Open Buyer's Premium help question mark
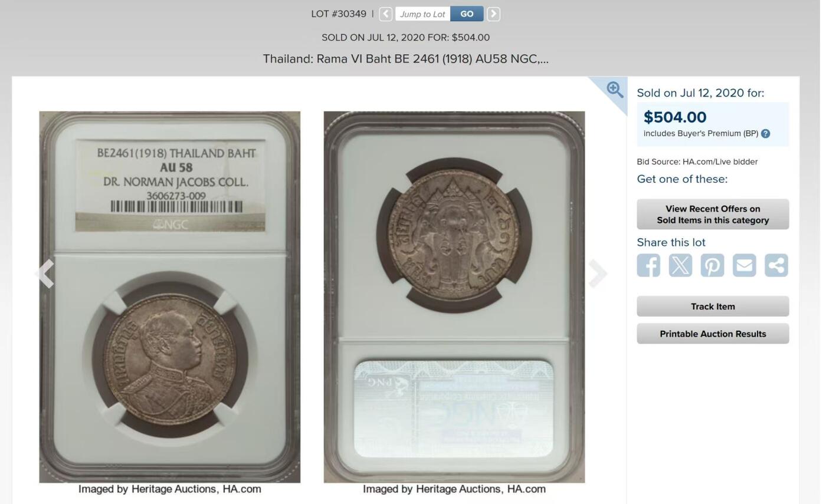 (765, 134)
